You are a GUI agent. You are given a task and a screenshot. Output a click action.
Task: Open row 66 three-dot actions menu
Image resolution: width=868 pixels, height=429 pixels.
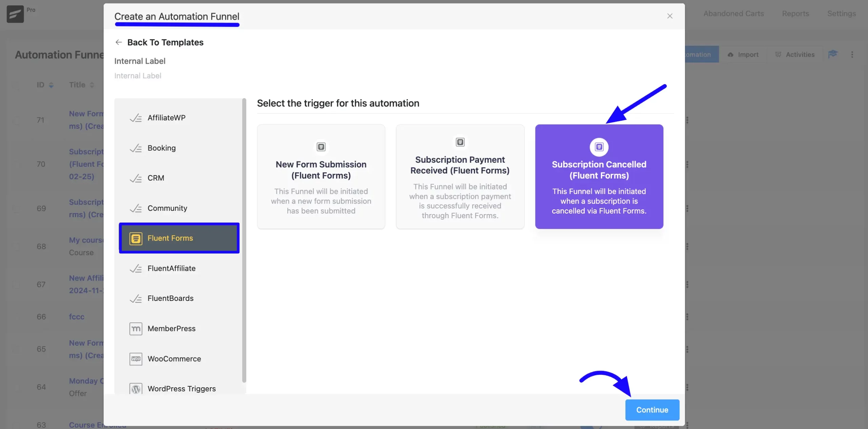(x=687, y=316)
